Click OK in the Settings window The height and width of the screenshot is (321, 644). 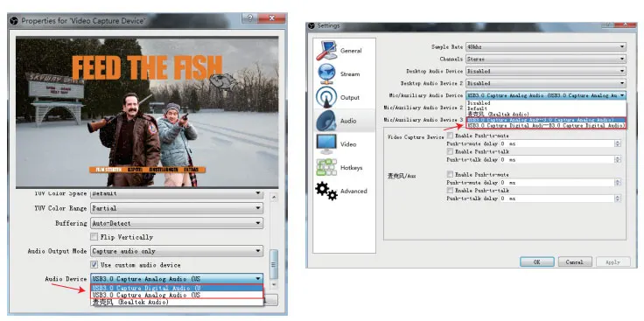coord(536,262)
